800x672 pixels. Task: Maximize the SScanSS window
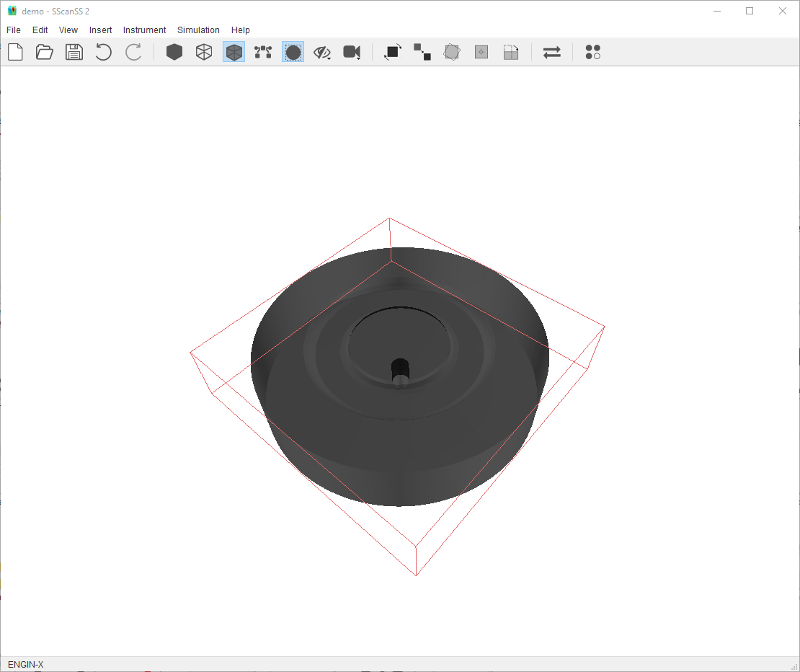point(750,11)
